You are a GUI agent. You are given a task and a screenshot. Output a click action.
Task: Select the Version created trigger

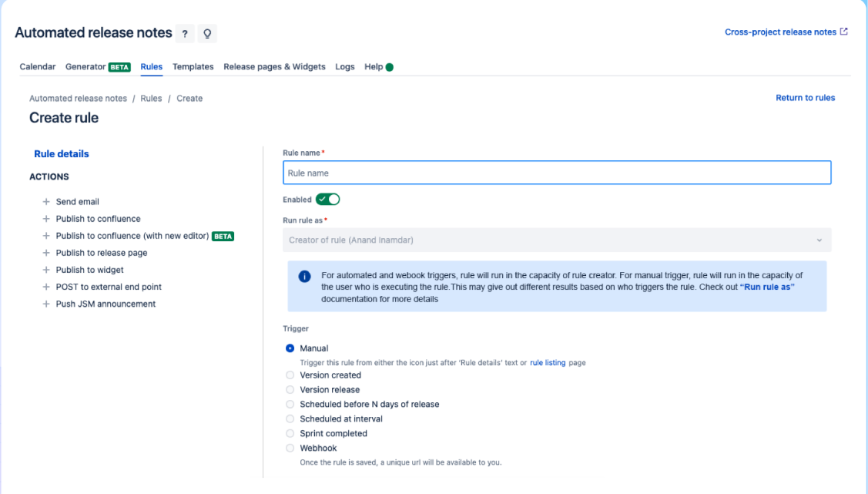tap(290, 375)
